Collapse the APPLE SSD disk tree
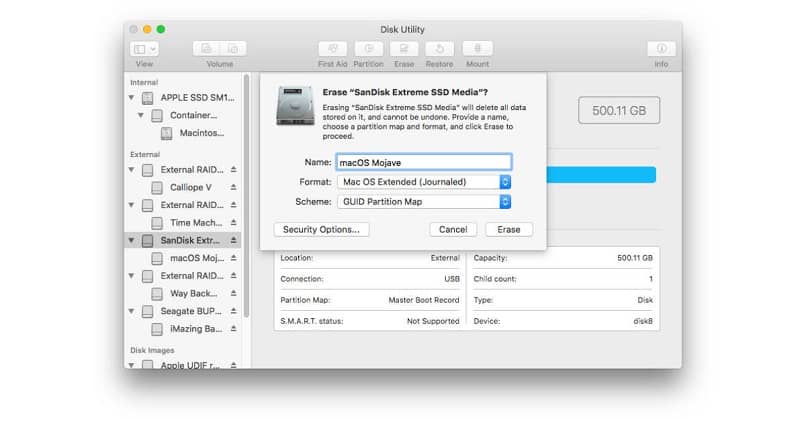Viewport: 806px width, 423px height. coord(131,98)
